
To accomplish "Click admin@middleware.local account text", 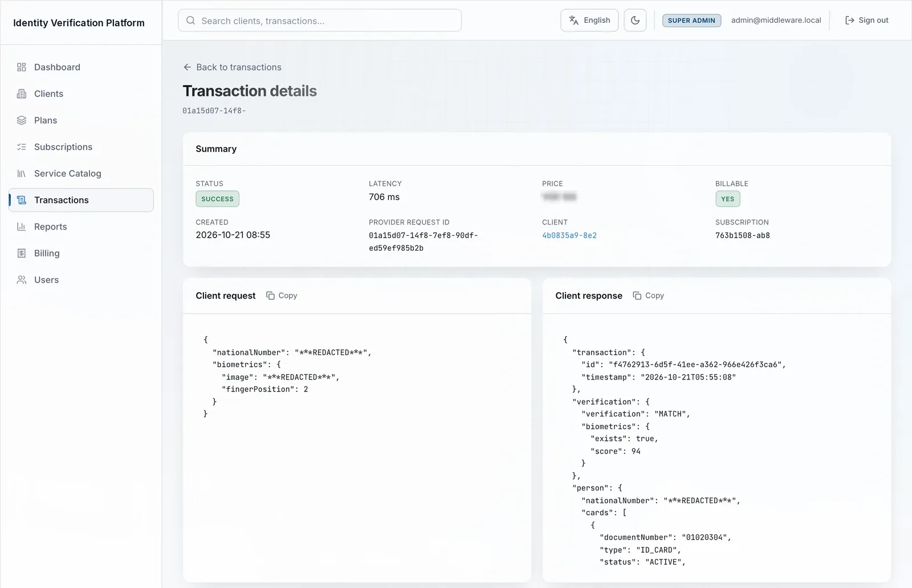I will (776, 20).
